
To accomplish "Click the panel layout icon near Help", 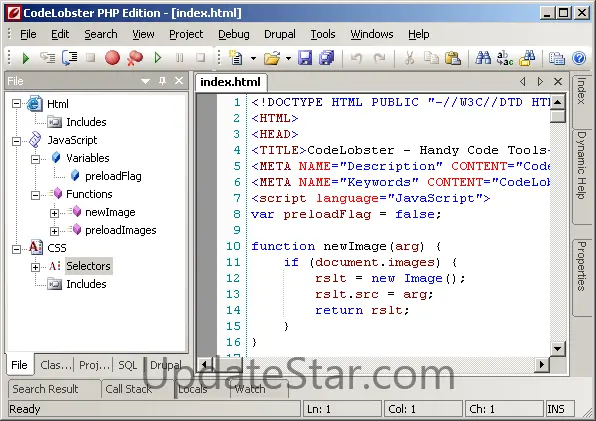I will [x=556, y=58].
